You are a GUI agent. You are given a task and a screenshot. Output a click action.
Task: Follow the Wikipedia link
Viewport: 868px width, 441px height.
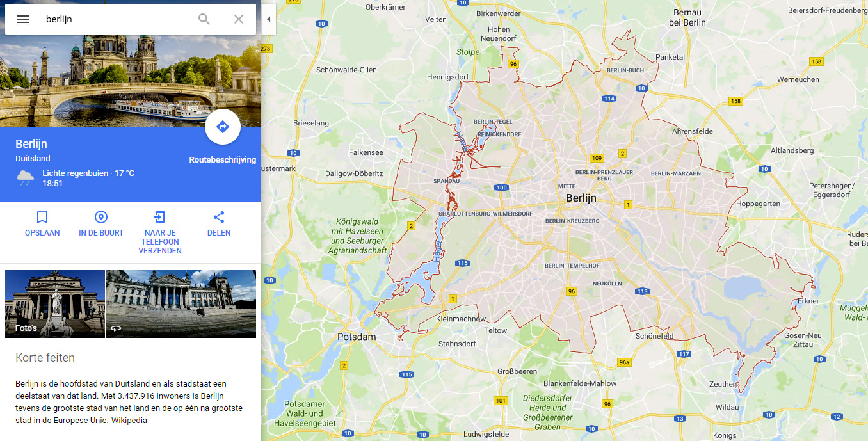coord(129,421)
